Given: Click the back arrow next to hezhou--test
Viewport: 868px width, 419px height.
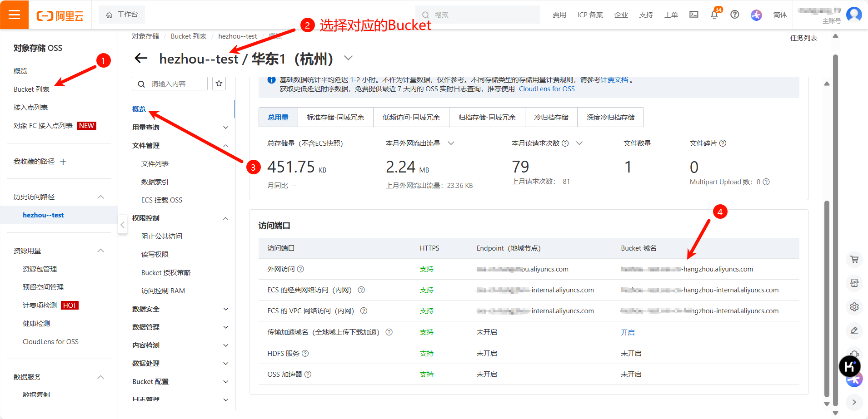Looking at the screenshot, I should (x=141, y=58).
